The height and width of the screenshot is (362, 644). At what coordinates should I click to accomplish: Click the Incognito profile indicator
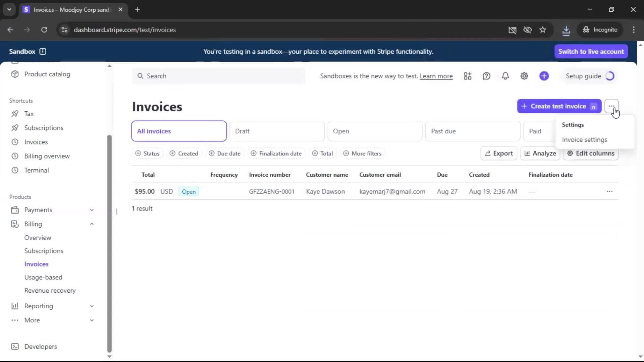click(x=600, y=30)
